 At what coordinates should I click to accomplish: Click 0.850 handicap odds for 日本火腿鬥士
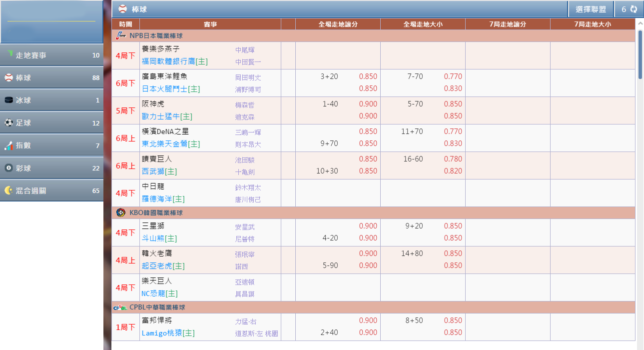(368, 88)
